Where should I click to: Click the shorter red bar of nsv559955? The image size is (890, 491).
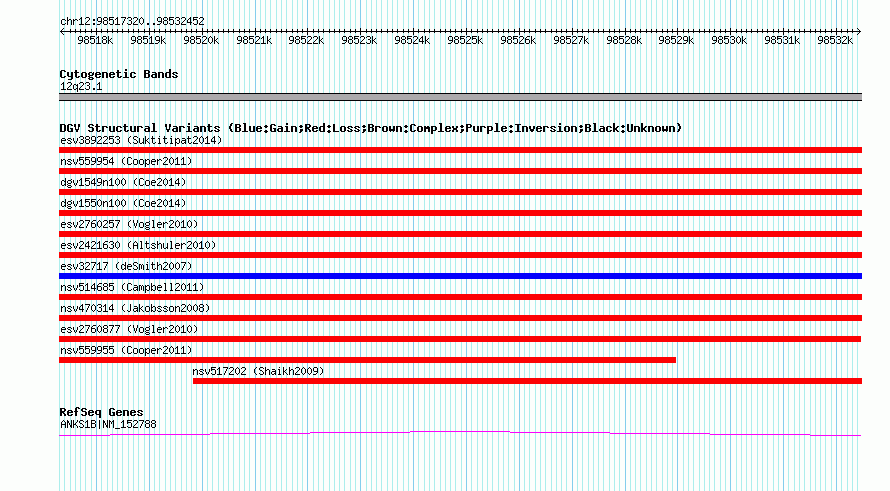[x=367, y=360]
